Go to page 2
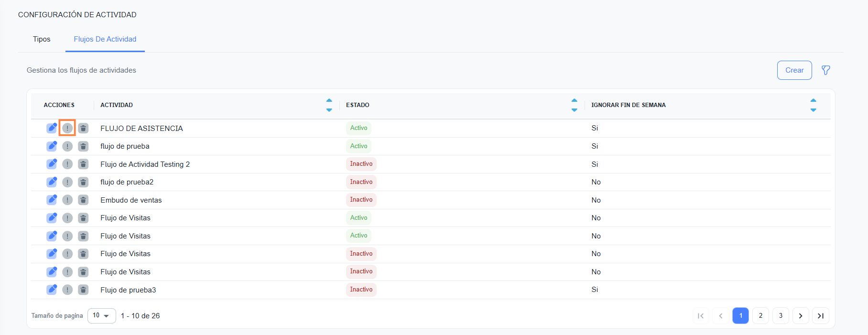868x335 pixels. (760, 316)
